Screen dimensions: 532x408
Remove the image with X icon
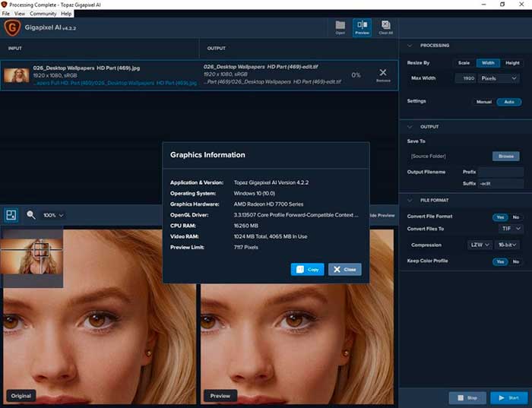(382, 74)
